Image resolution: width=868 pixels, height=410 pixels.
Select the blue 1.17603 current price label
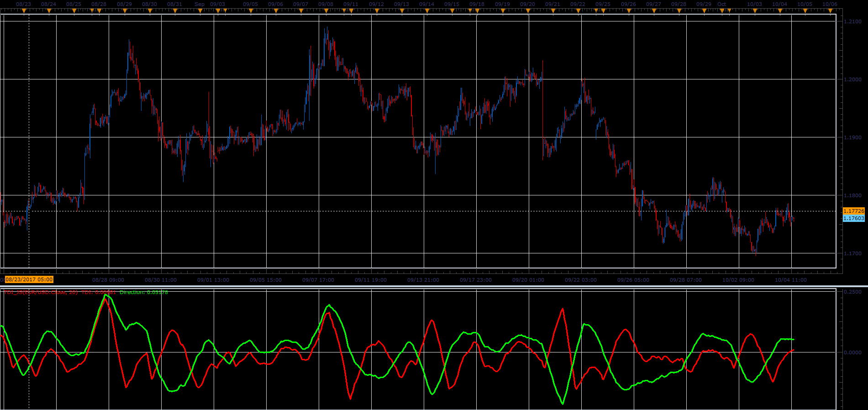853,218
